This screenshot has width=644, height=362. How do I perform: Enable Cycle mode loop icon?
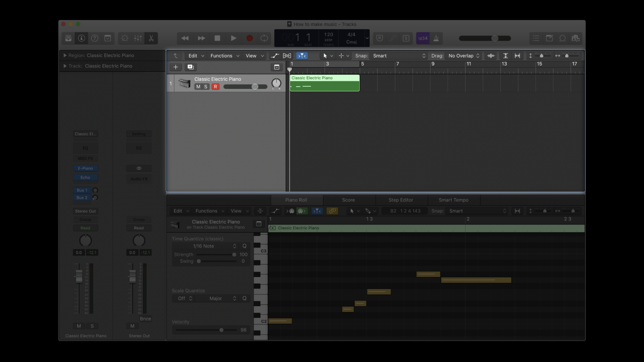coord(264,38)
